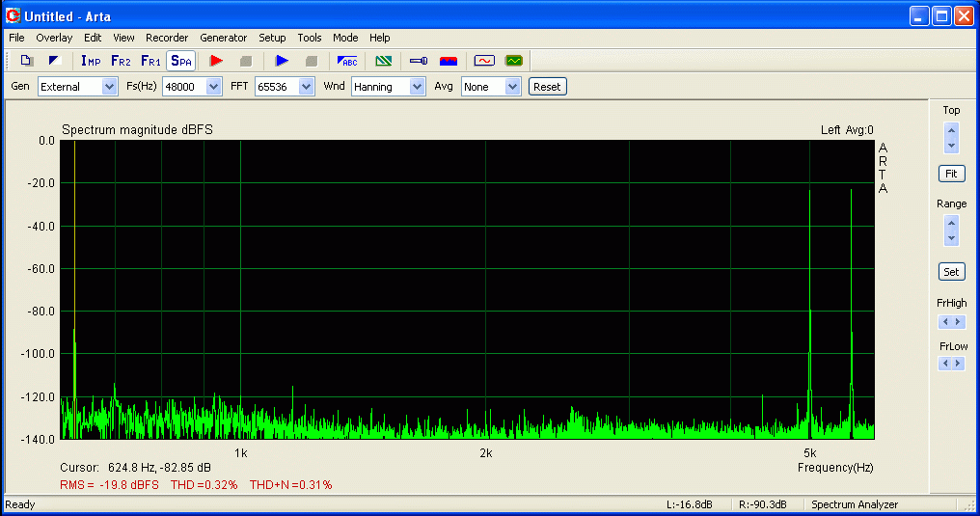
Task: Click the Set button
Action: pyautogui.click(x=951, y=272)
